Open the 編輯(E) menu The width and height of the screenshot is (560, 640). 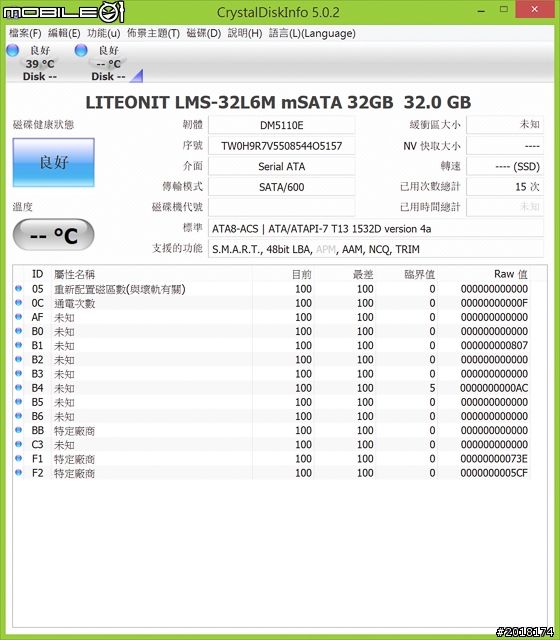[x=64, y=33]
